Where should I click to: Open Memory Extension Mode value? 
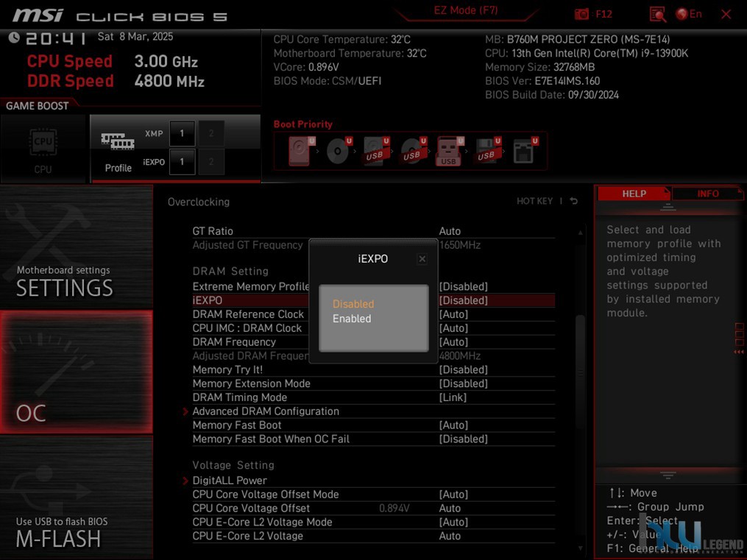(x=463, y=383)
